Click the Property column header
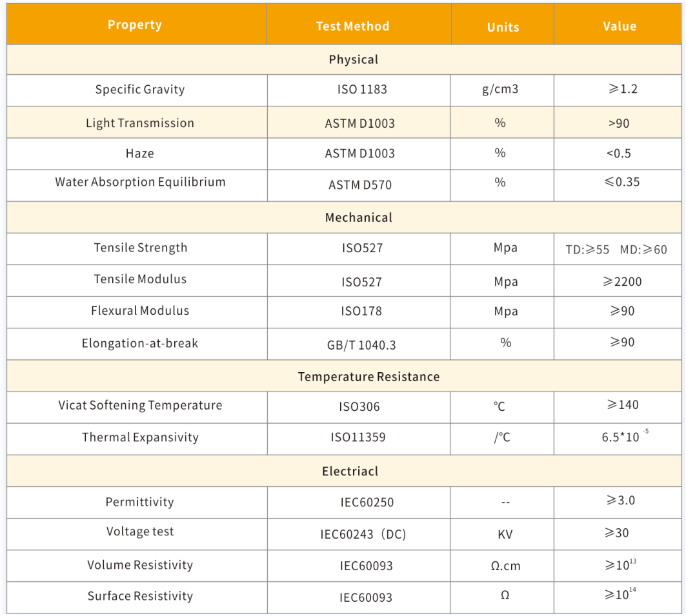686x616 pixels. (135, 25)
